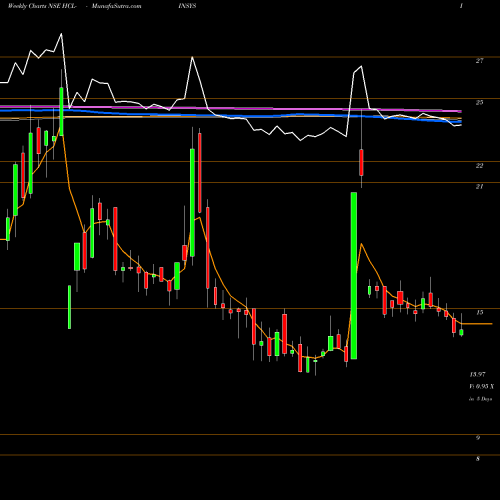Click the '21' price axis label

479,187
